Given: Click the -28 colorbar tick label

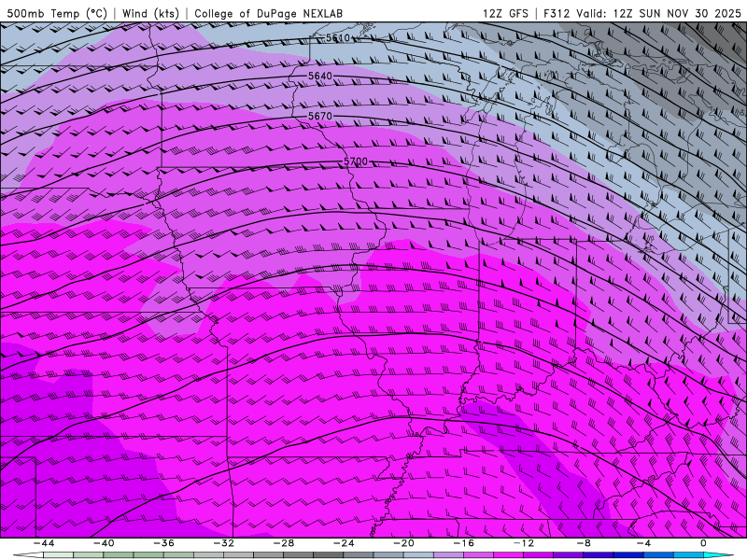Looking at the screenshot, I should (x=284, y=543).
